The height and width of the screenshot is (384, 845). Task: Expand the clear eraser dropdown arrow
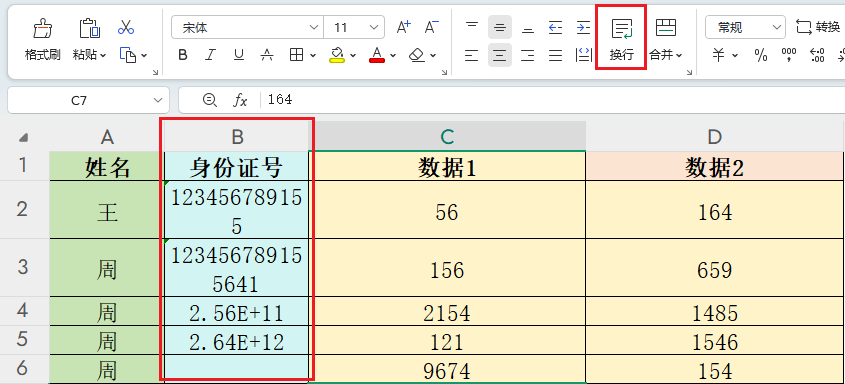pos(433,55)
